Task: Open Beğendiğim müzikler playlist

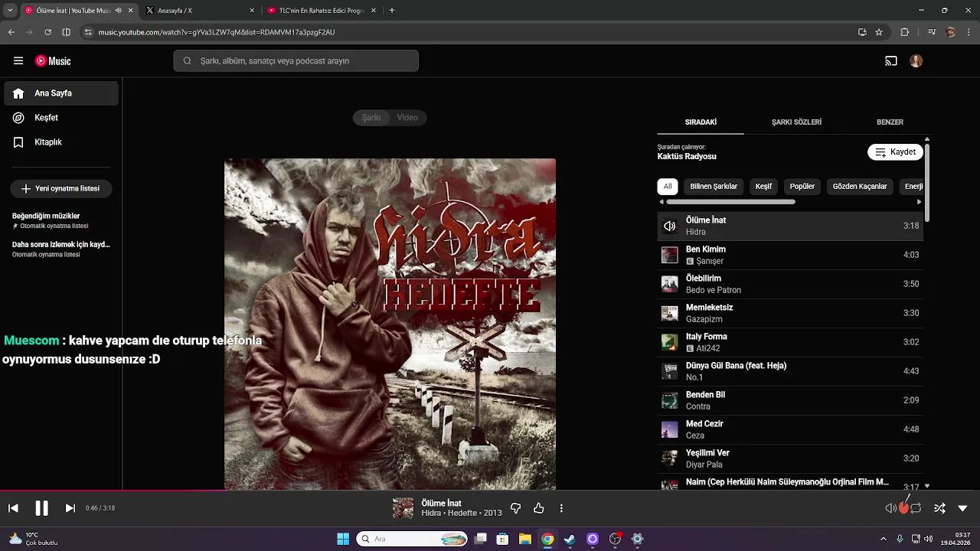Action: click(x=61, y=220)
